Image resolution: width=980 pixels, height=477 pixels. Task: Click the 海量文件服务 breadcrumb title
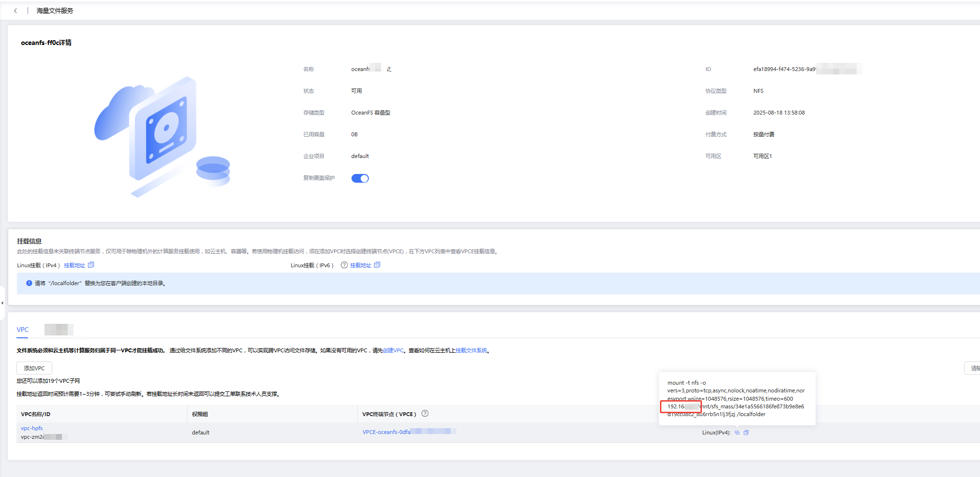55,11
